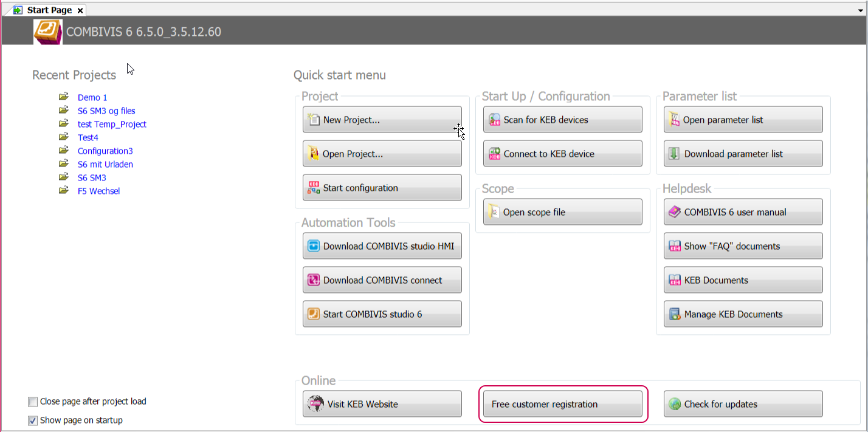Screen dimensions: 868x432
Task: Close the Start Page tab
Action: (x=80, y=10)
